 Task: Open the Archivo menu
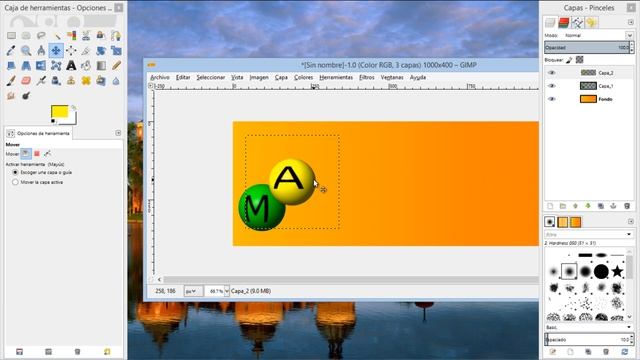[x=160, y=77]
